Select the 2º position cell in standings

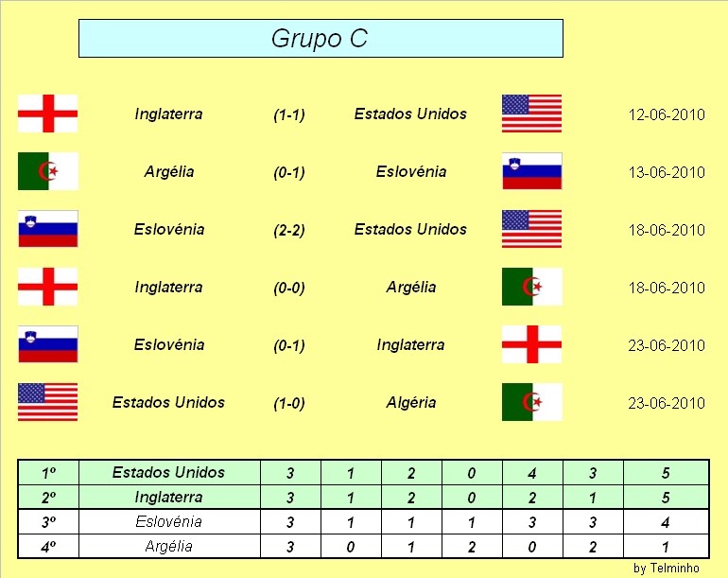(x=48, y=498)
